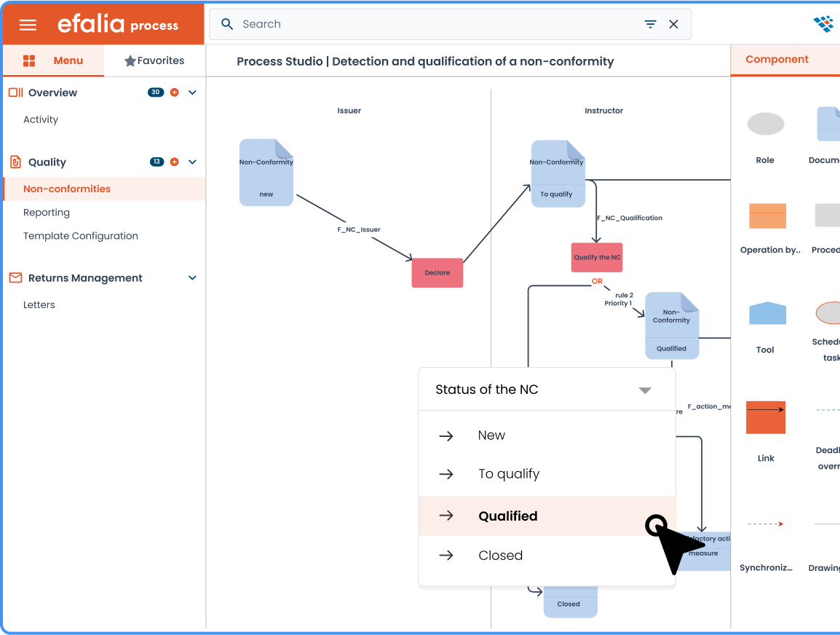Click the plus icon next to Overview
The image size is (840, 635).
(174, 92)
